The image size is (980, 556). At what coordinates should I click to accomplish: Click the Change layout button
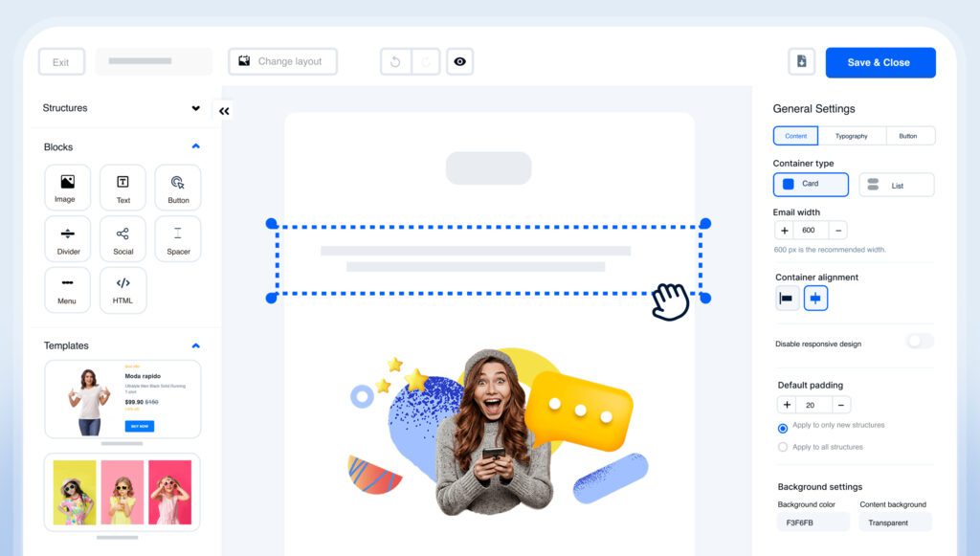point(282,62)
